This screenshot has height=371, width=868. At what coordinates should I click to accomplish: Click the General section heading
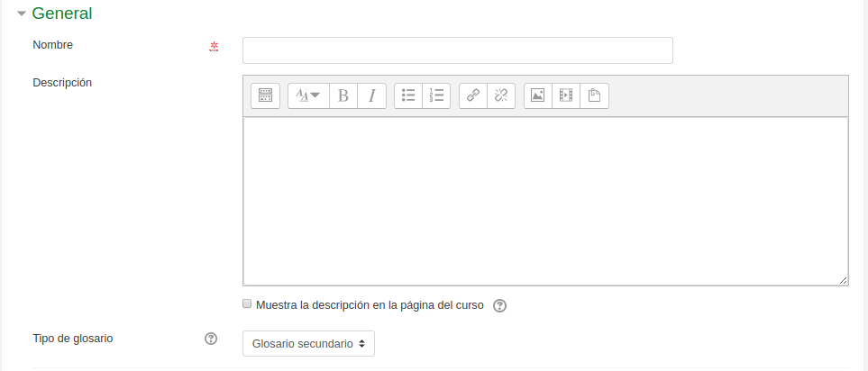pos(62,14)
